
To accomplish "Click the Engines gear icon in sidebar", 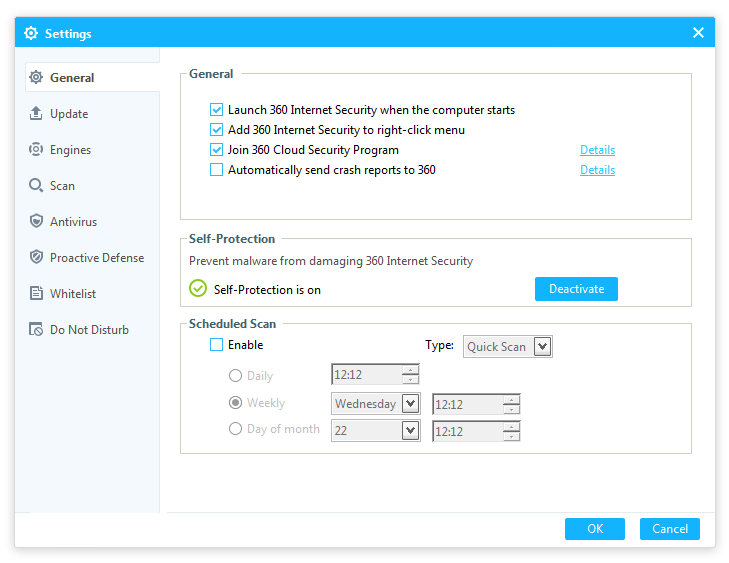I will (36, 150).
